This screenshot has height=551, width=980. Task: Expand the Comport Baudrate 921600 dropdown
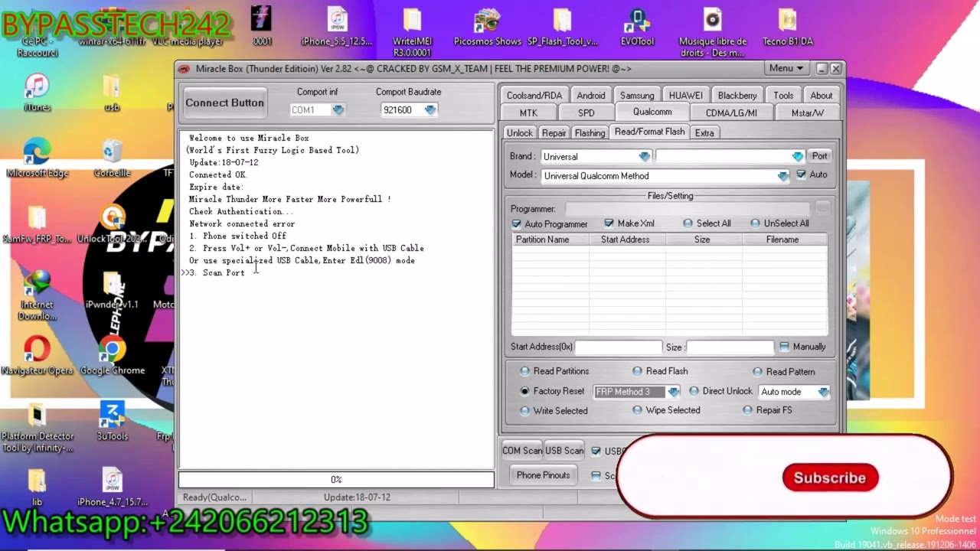click(x=430, y=110)
